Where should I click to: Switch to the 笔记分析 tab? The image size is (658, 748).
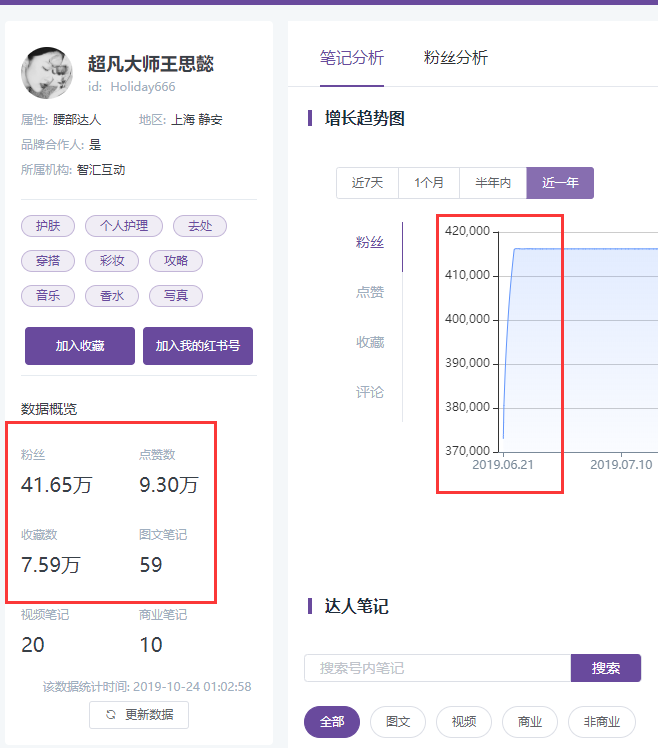[352, 58]
